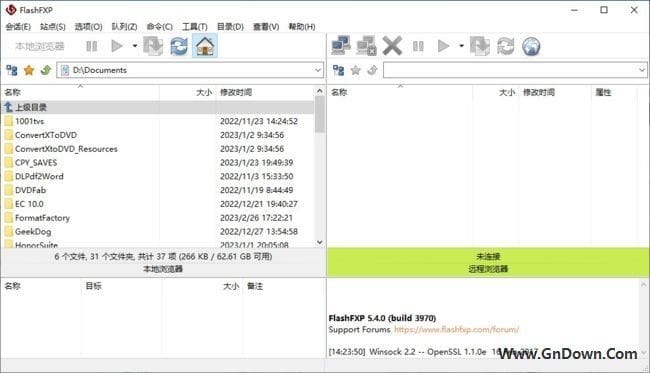Viewport: 650px width, 373px height.
Task: Select the FormatFactory folder
Action: point(158,218)
